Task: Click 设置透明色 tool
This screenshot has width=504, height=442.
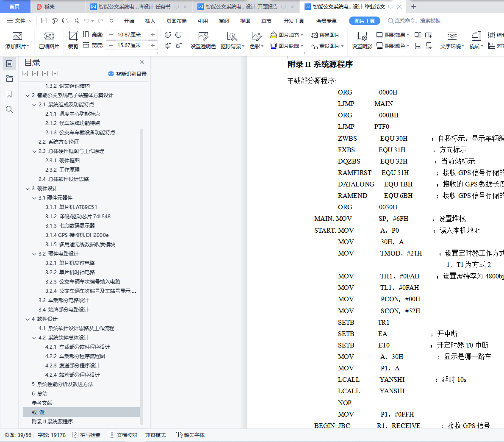Action: (203, 41)
